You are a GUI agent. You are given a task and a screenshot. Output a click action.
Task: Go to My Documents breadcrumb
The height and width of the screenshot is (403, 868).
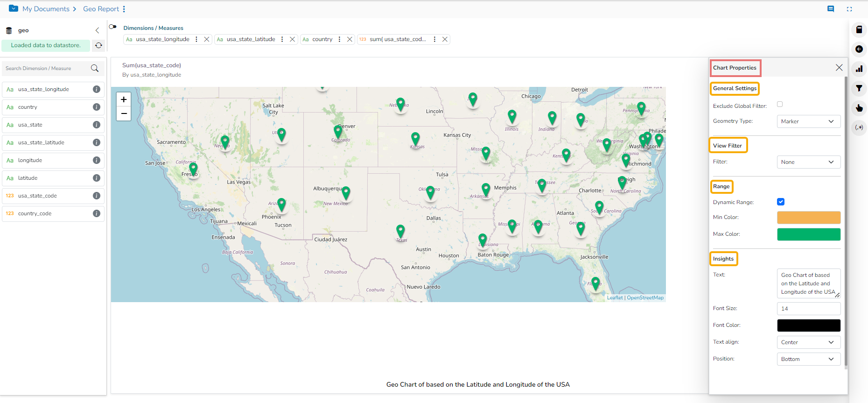pyautogui.click(x=46, y=9)
